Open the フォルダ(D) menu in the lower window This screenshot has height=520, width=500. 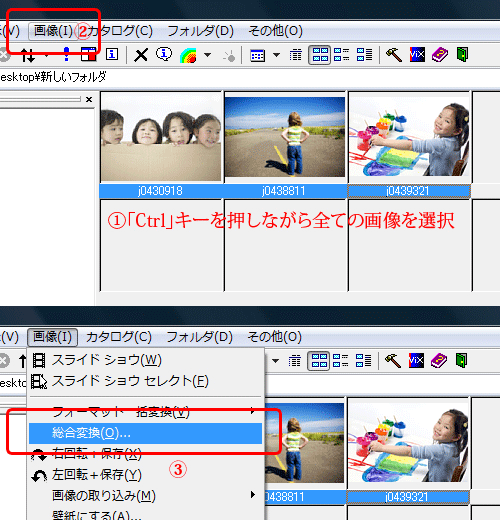[x=199, y=337]
